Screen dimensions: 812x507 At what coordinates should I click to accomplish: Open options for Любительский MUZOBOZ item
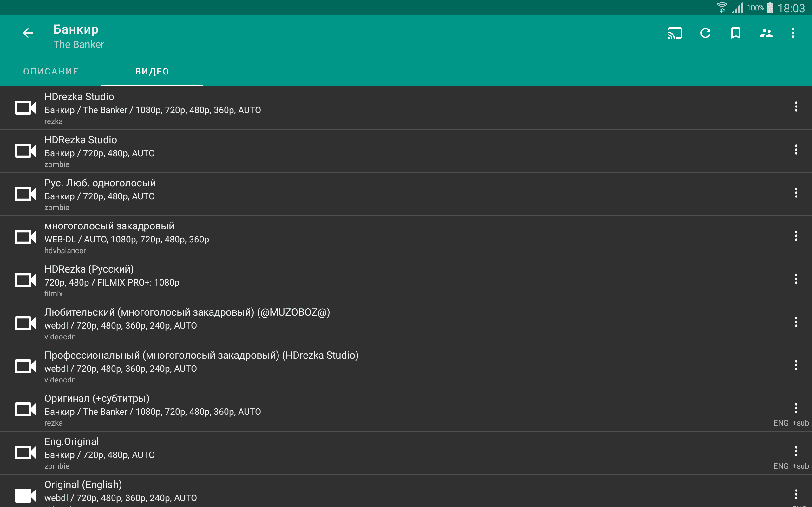point(796,322)
